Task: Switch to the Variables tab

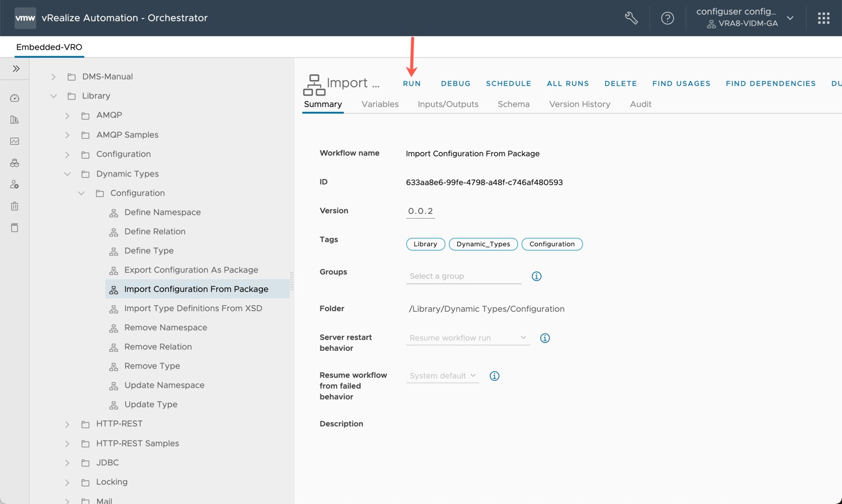Action: (380, 104)
